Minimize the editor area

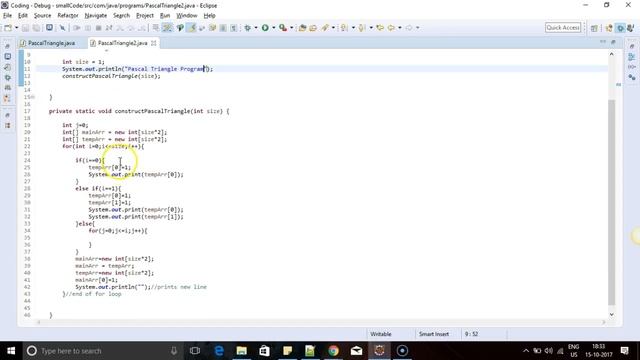(x=603, y=42)
